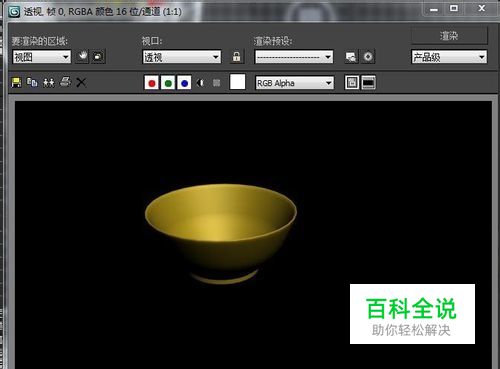Toggle the green channel display
Image resolution: width=500 pixels, height=369 pixels.
point(168,83)
